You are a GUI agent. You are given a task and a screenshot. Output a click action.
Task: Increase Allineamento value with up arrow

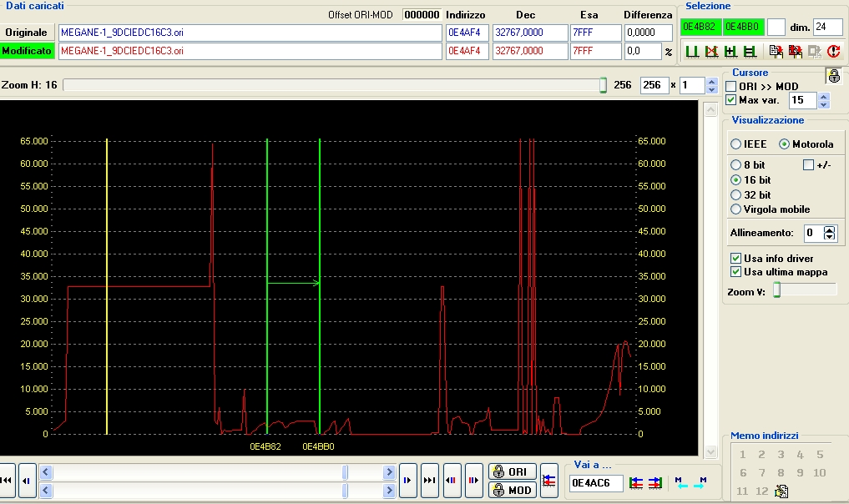pos(830,229)
